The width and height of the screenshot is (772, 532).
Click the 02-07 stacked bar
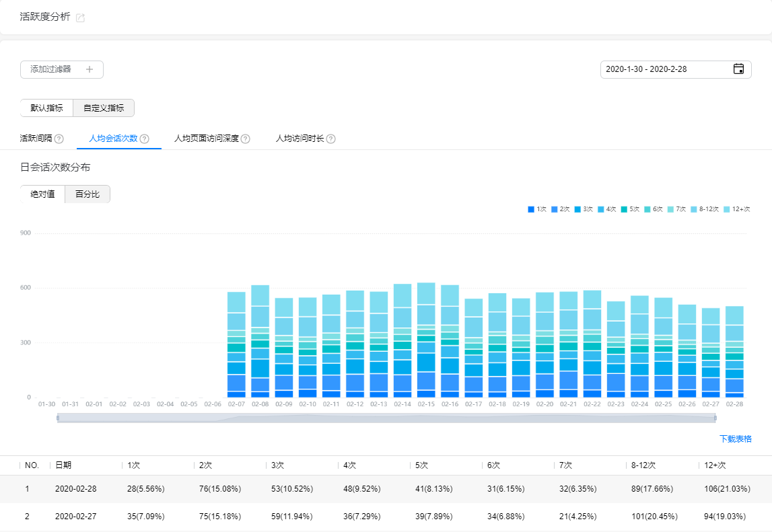236,344
